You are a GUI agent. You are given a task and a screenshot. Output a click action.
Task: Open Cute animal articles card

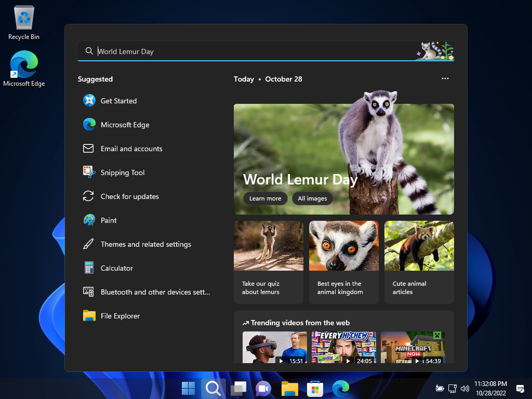(x=419, y=262)
